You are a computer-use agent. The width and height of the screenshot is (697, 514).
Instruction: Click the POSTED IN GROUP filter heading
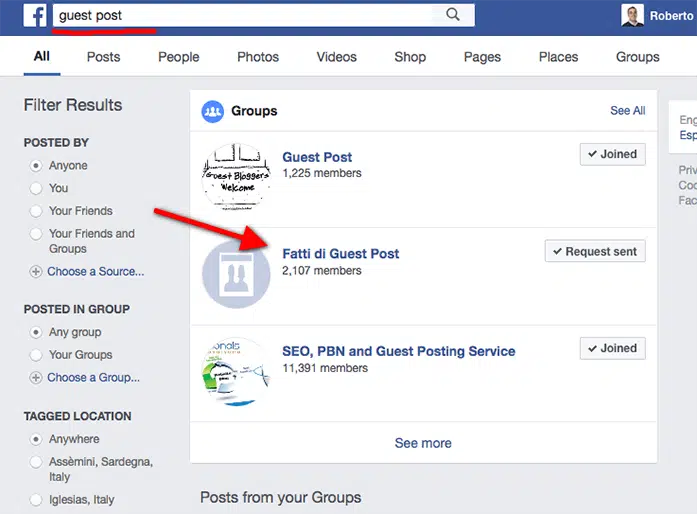pos(76,309)
